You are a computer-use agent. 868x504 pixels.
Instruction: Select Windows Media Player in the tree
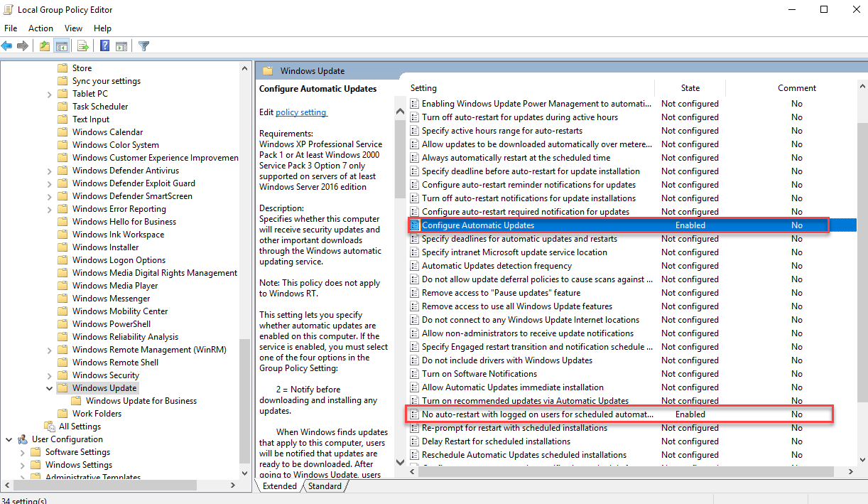click(115, 286)
